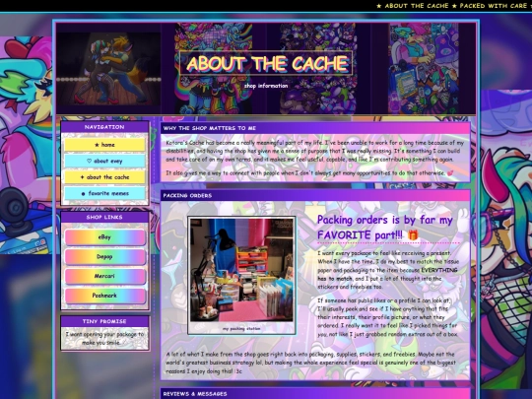This screenshot has width=532, height=399.
Task: Click the 'Navigation' sidebar heading
Action: (x=104, y=127)
